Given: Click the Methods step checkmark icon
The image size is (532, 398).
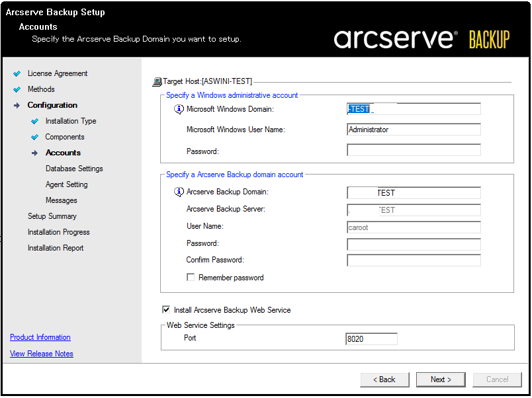Looking at the screenshot, I should point(17,89).
